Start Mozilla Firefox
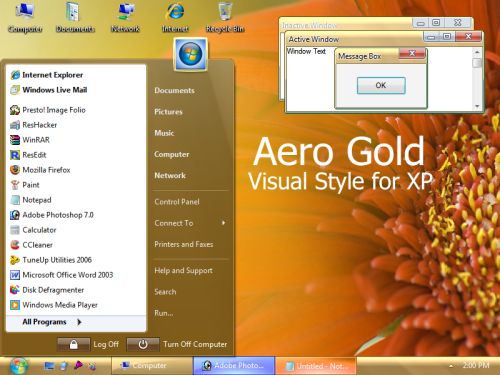This screenshot has width=500, height=375. click(x=40, y=170)
